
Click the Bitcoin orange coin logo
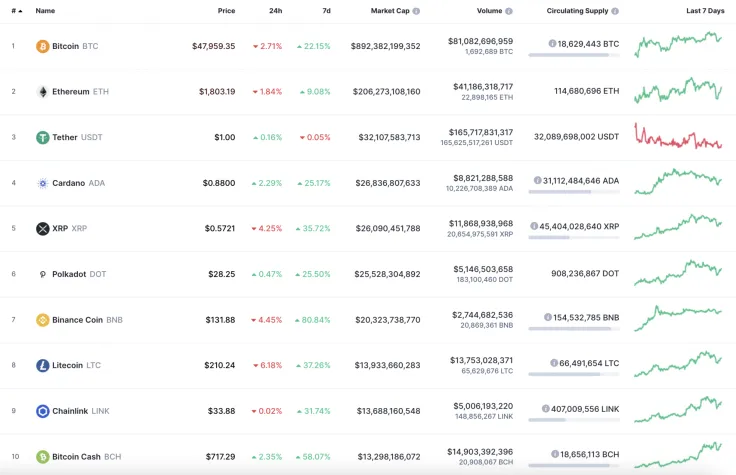tap(43, 46)
